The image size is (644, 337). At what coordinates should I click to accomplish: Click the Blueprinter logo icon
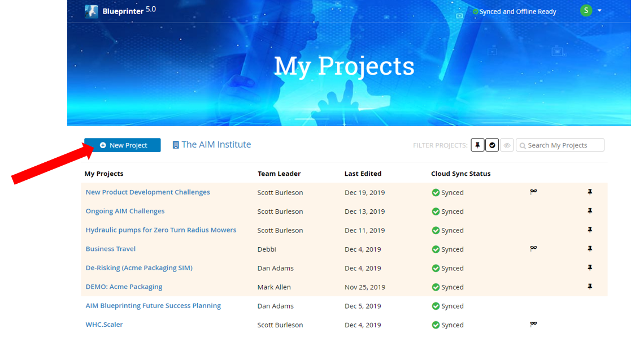pyautogui.click(x=91, y=11)
